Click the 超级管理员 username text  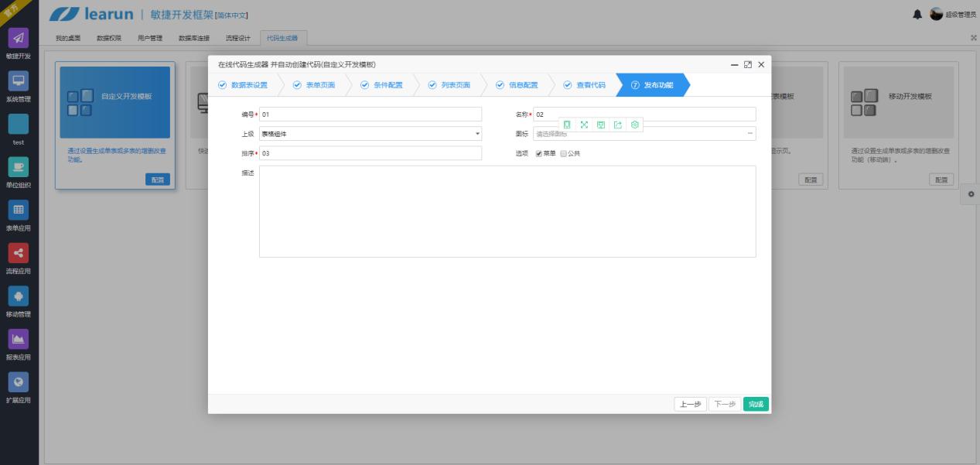(961, 15)
